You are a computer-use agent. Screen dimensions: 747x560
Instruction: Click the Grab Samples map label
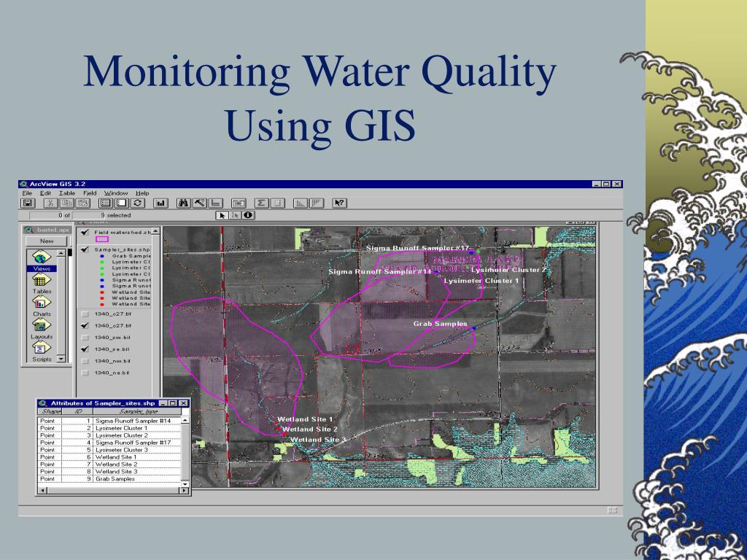[440, 324]
